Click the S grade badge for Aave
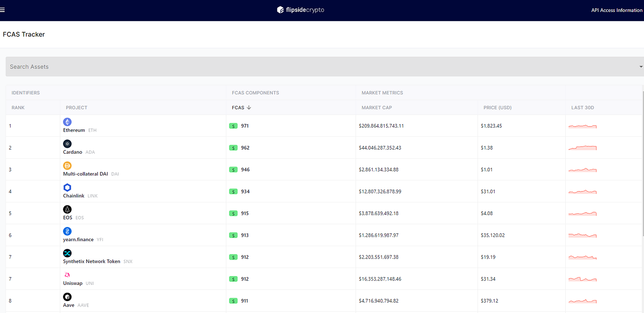This screenshot has width=644, height=313. coord(233,301)
